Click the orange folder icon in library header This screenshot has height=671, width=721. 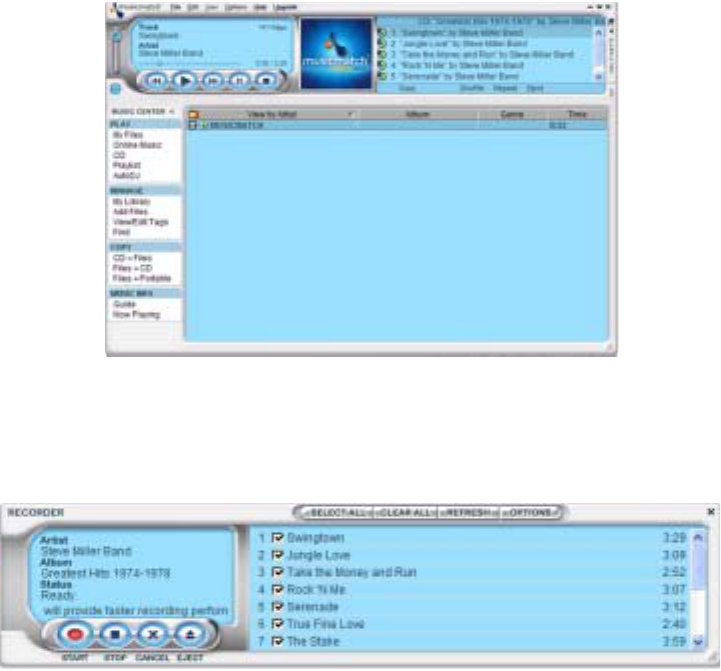click(194, 115)
